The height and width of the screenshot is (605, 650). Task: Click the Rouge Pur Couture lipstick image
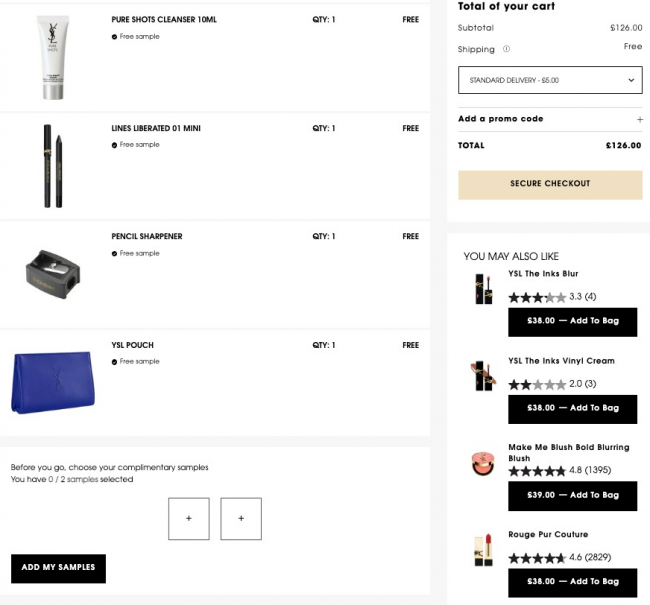point(484,550)
